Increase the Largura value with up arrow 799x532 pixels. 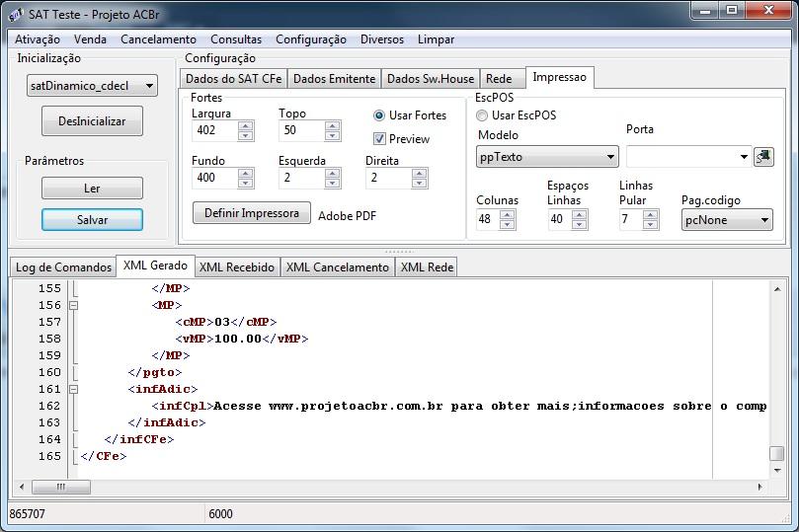point(246,125)
